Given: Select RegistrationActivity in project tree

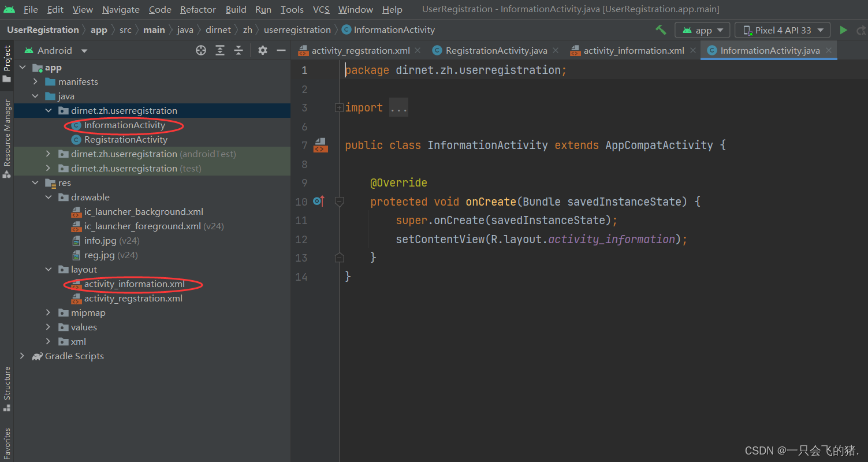Looking at the screenshot, I should (126, 140).
